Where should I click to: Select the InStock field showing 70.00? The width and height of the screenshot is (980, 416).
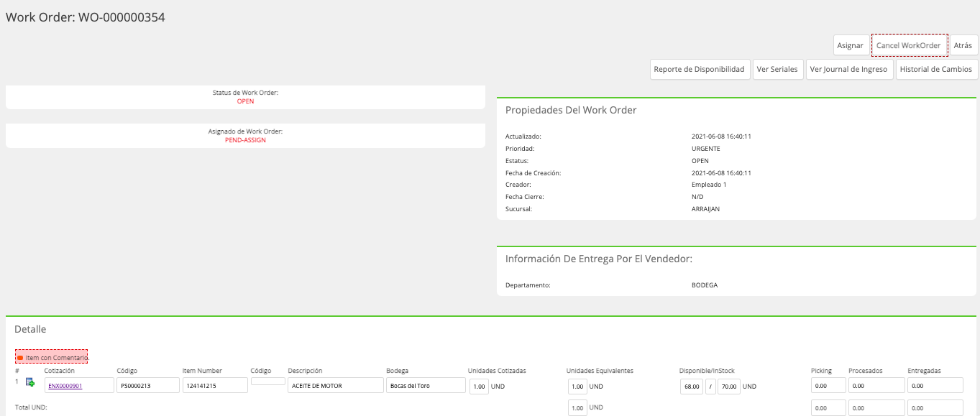[729, 386]
